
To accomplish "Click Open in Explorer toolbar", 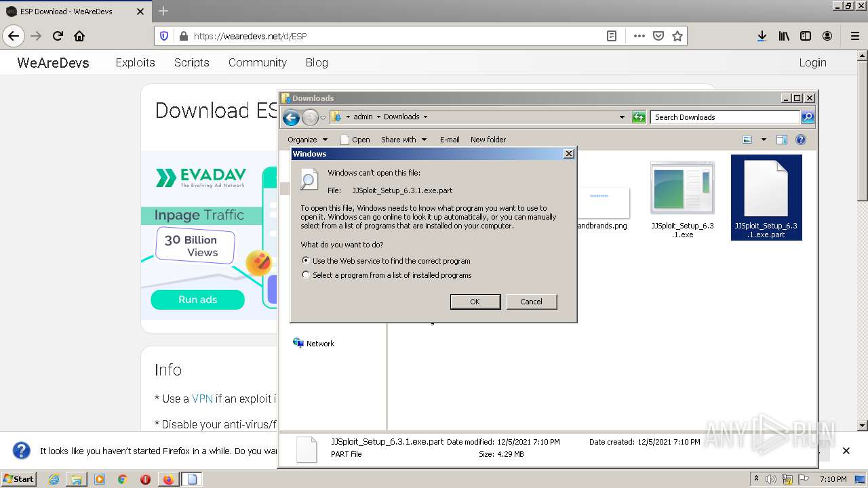I will (355, 140).
